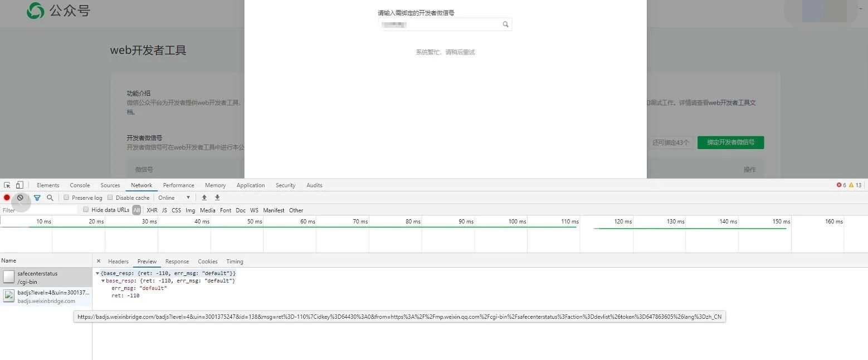868x360 pixels.
Task: Switch to the Console panel
Action: [x=80, y=185]
